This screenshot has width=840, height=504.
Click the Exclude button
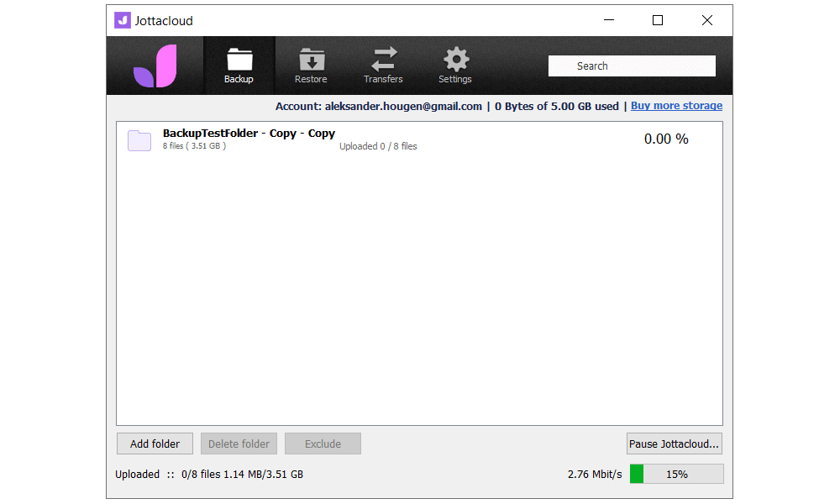point(323,444)
